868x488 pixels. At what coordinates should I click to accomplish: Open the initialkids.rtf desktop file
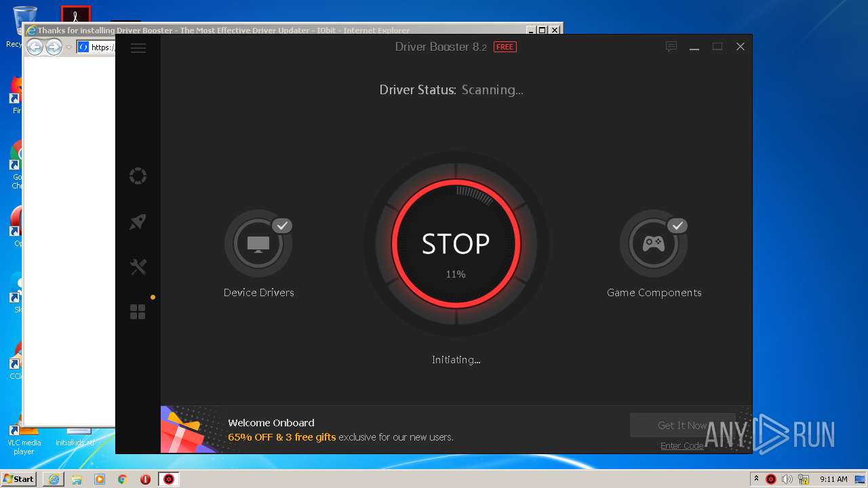tap(75, 437)
